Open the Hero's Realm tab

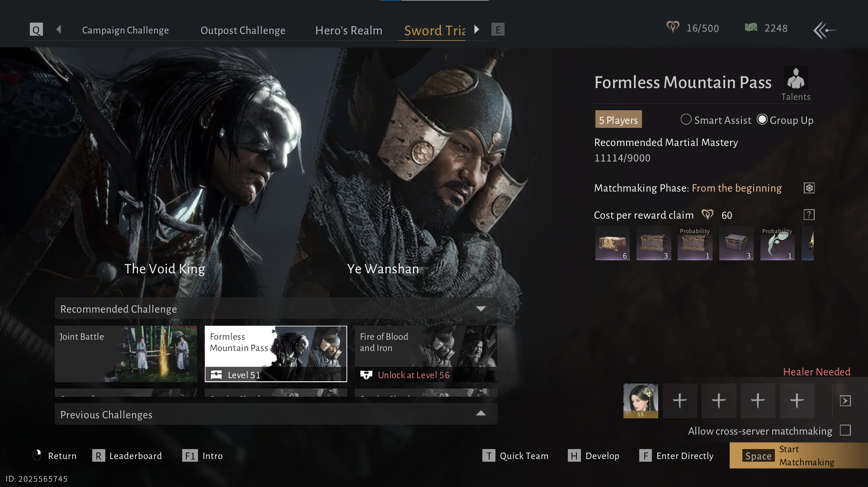point(349,30)
